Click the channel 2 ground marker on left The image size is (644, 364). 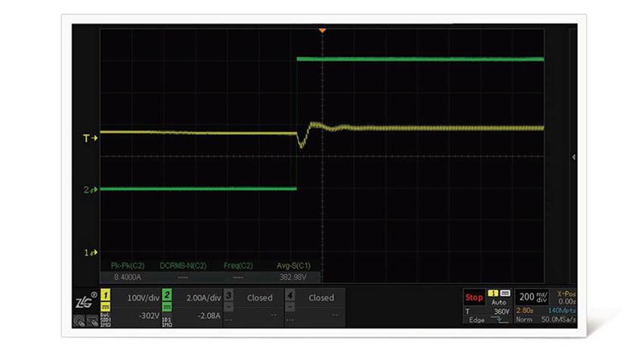click(x=91, y=190)
